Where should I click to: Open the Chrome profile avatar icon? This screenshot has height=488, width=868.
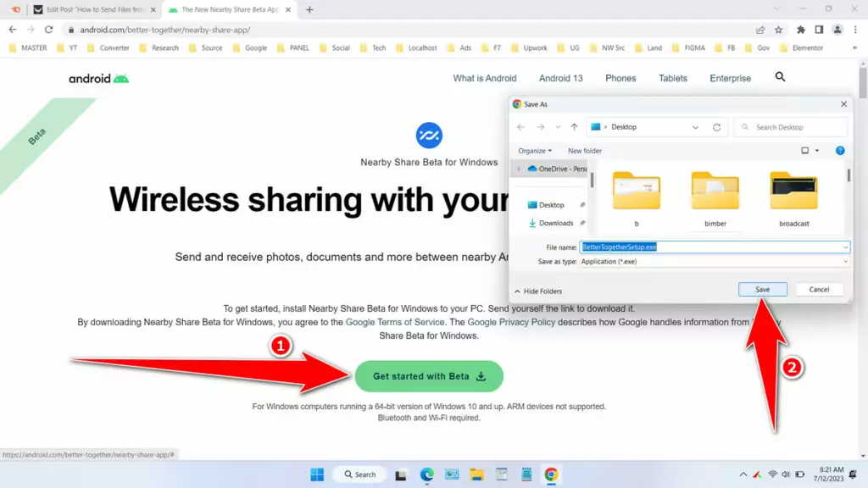pyautogui.click(x=837, y=30)
